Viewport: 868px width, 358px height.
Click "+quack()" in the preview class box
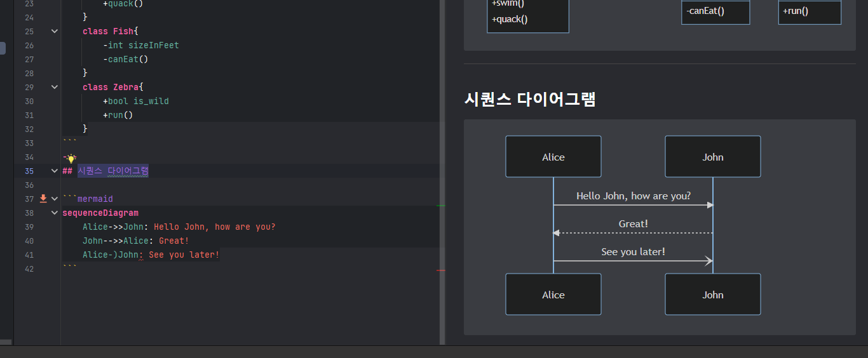click(510, 19)
